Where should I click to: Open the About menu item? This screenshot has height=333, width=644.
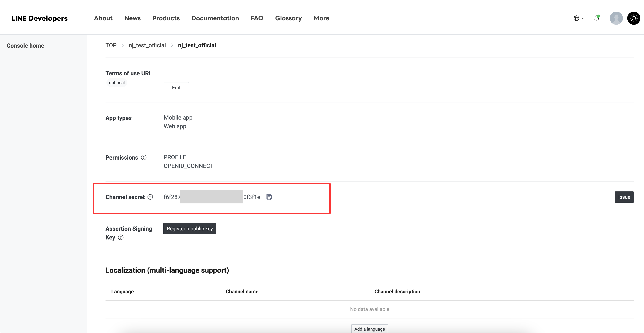pyautogui.click(x=103, y=18)
